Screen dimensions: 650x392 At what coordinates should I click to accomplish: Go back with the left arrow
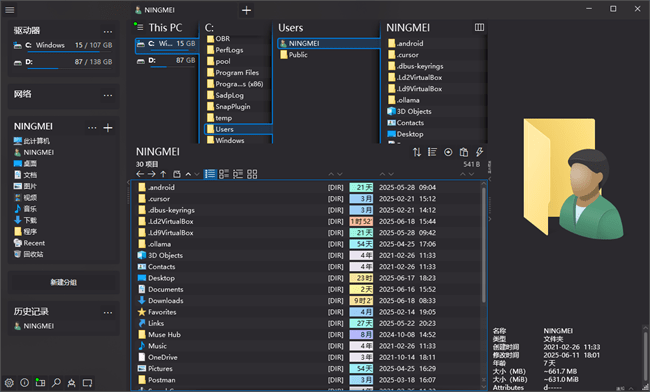pyautogui.click(x=140, y=174)
